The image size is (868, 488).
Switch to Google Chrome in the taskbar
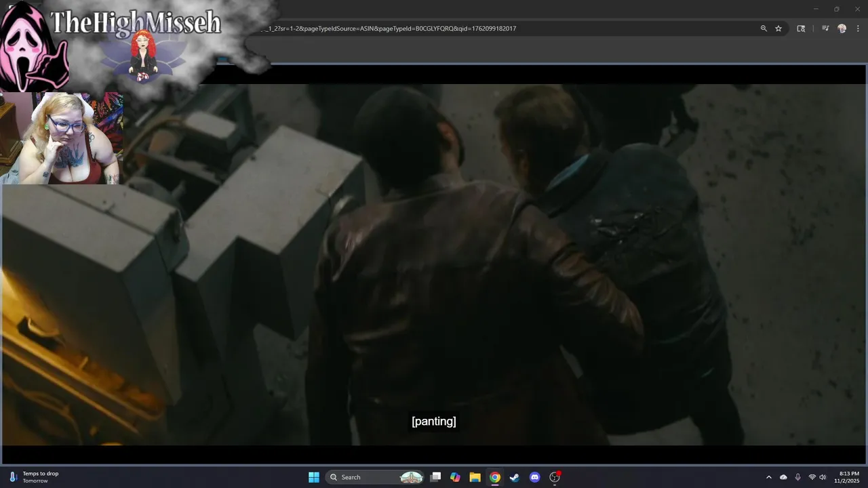point(495,477)
